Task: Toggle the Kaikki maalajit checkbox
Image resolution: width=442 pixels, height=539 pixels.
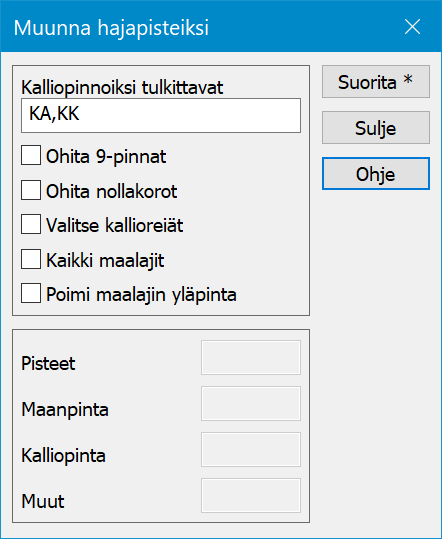Action: [x=31, y=259]
